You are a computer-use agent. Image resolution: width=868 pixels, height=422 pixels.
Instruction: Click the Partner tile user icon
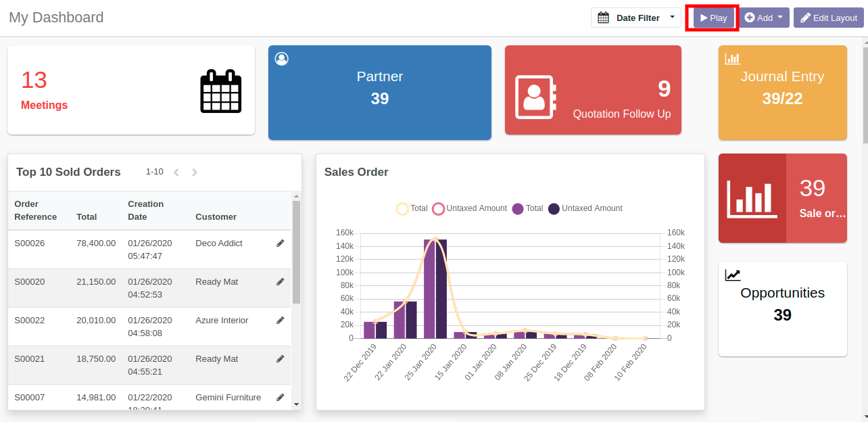click(282, 59)
